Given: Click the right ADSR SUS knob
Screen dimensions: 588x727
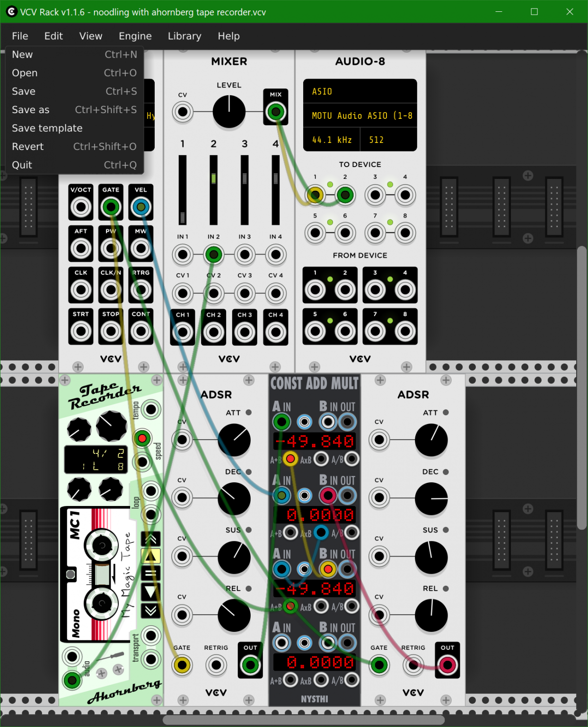Looking at the screenshot, I should point(431,557).
